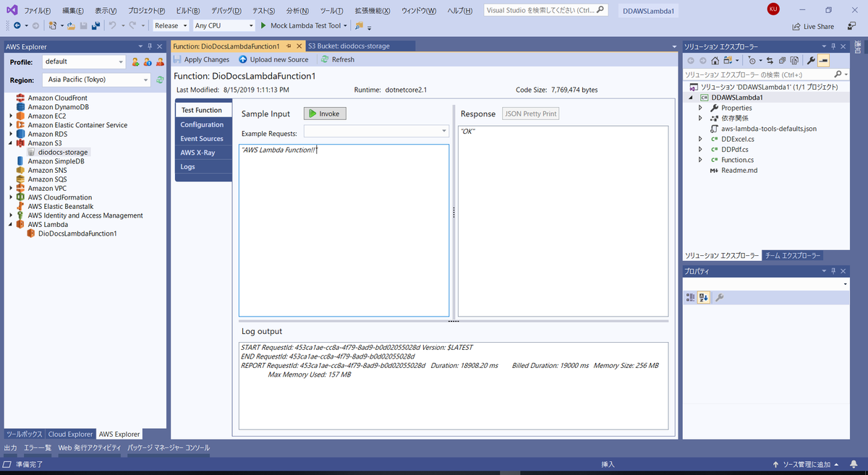
Task: Click the new account profile icon
Action: tap(135, 61)
